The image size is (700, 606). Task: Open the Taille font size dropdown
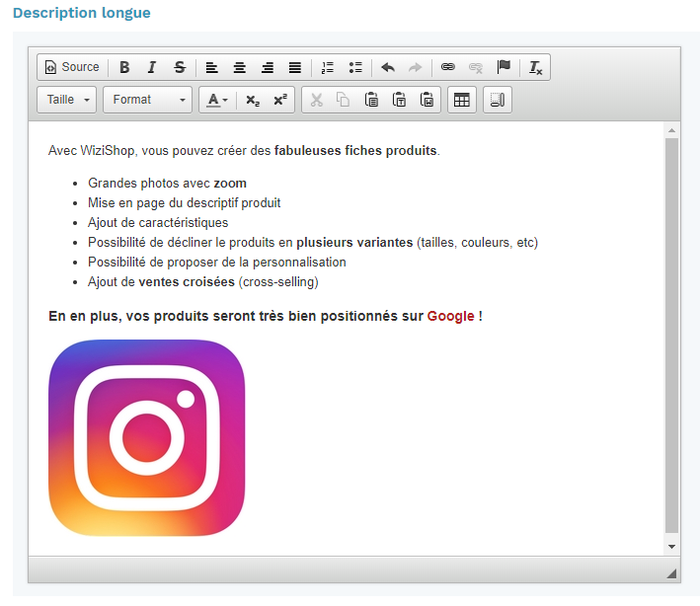pos(67,100)
